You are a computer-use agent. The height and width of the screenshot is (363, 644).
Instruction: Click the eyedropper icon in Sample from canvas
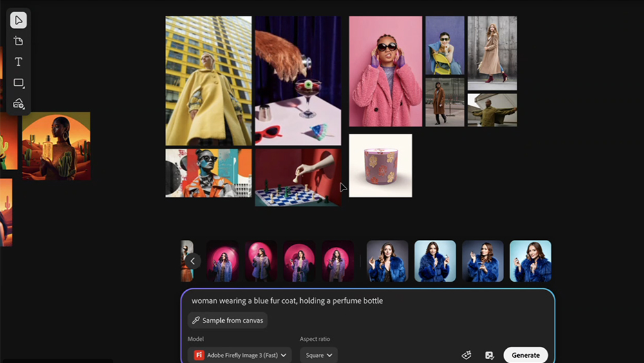[x=196, y=320]
